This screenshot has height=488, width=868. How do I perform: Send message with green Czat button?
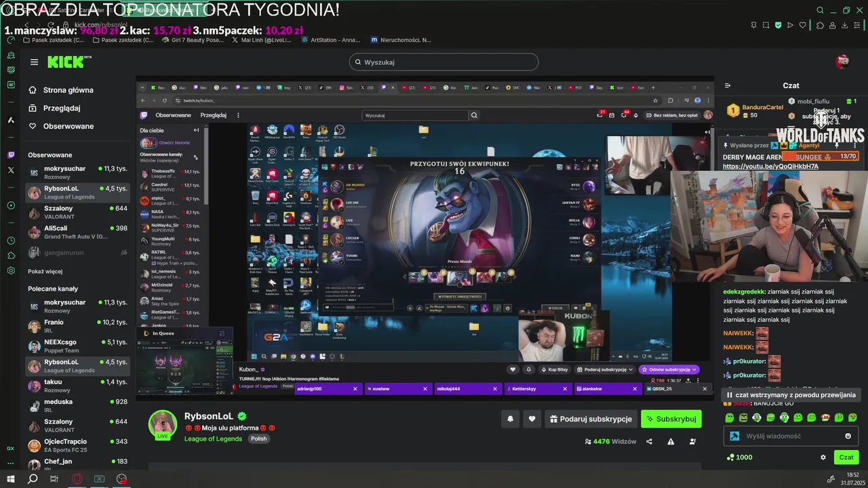[x=846, y=457]
